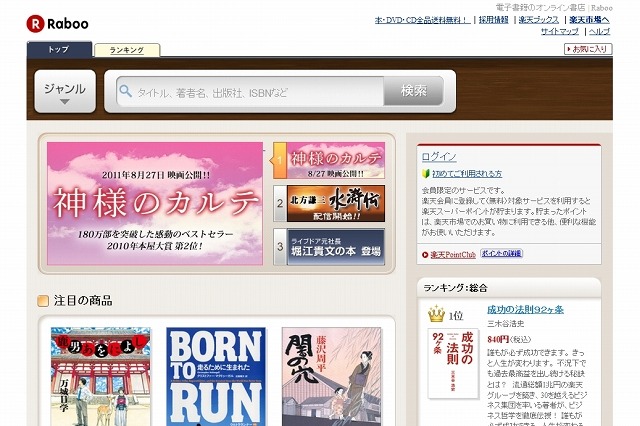Open the 楽天ブックス link

tap(538, 20)
